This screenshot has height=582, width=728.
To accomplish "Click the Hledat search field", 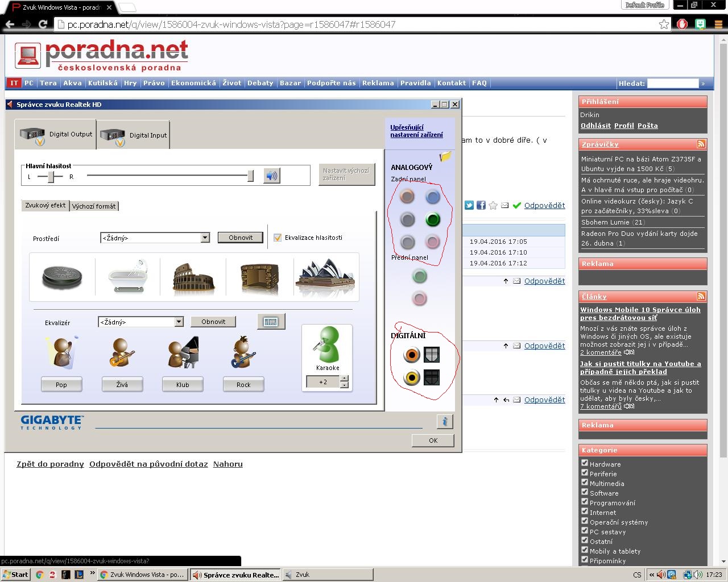I will 673,83.
